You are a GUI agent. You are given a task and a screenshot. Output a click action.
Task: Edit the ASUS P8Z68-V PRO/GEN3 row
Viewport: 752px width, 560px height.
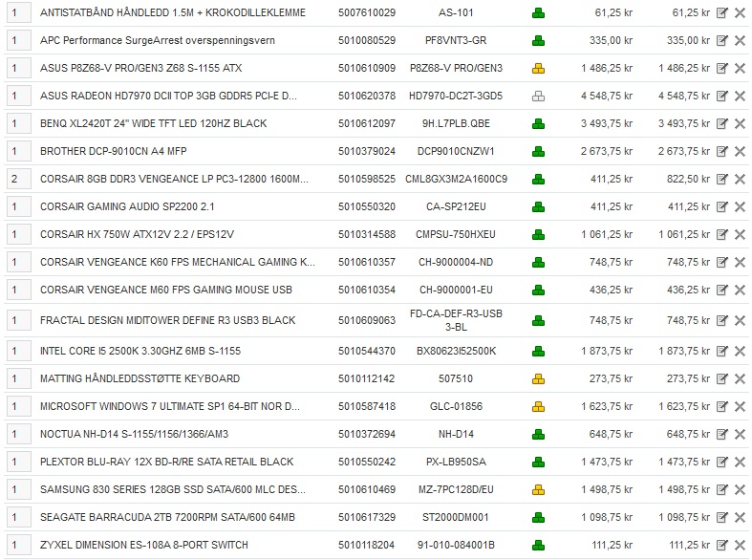721,69
